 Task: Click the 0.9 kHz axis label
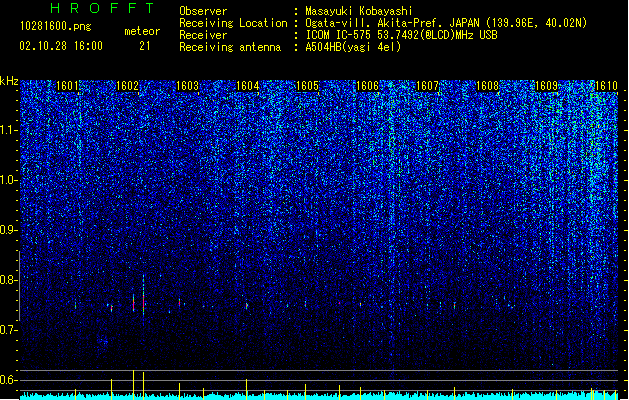pos(9,230)
